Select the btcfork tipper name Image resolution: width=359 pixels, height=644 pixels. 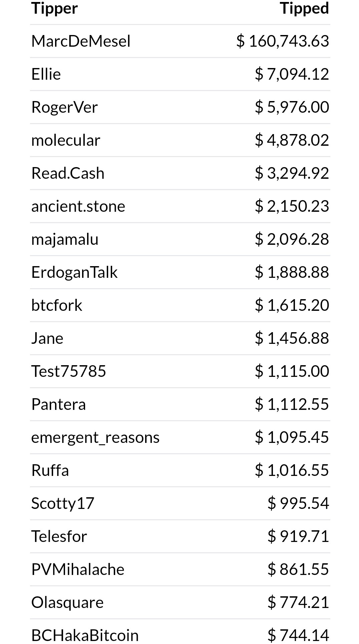(57, 305)
